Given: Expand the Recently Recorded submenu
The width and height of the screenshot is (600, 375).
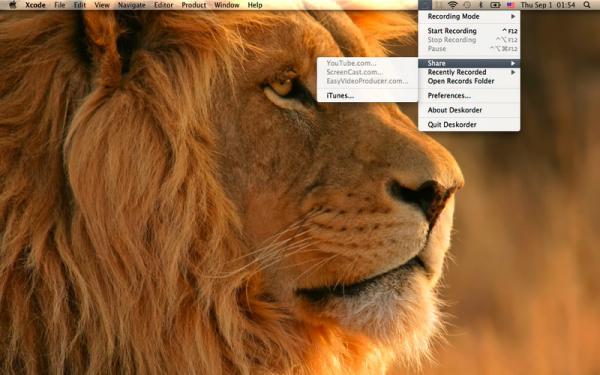Looking at the screenshot, I should [469, 72].
